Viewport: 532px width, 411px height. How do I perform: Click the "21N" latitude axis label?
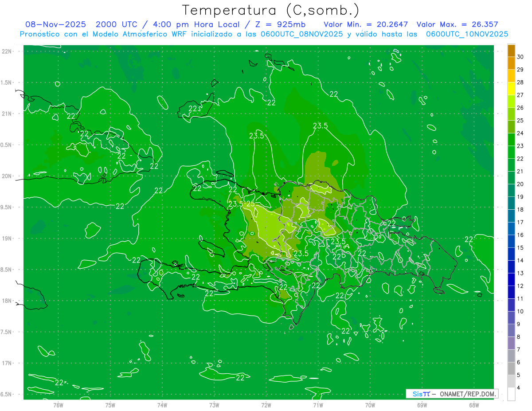(7, 114)
